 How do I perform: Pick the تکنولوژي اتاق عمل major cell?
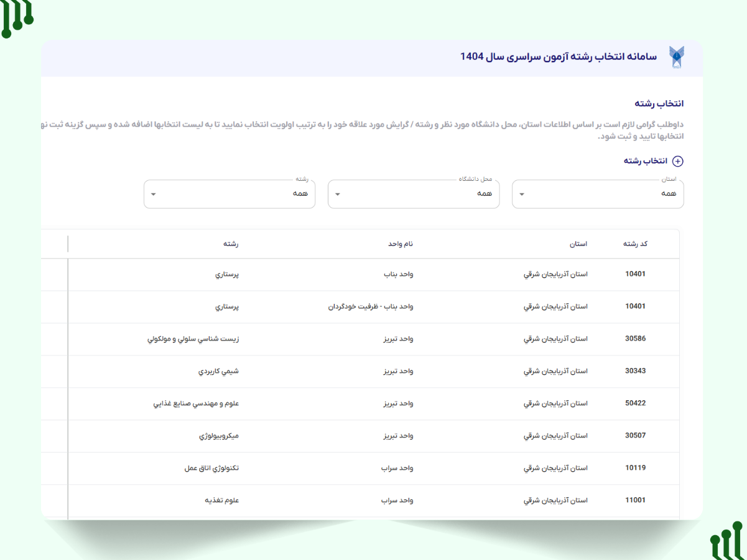(211, 468)
